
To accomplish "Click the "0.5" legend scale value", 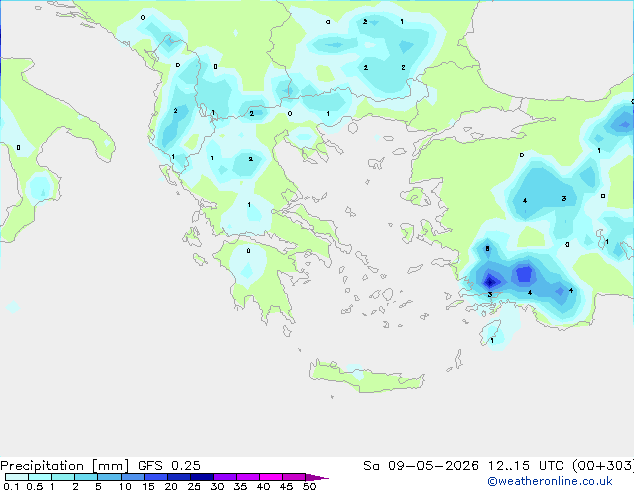I will click(x=35, y=486).
